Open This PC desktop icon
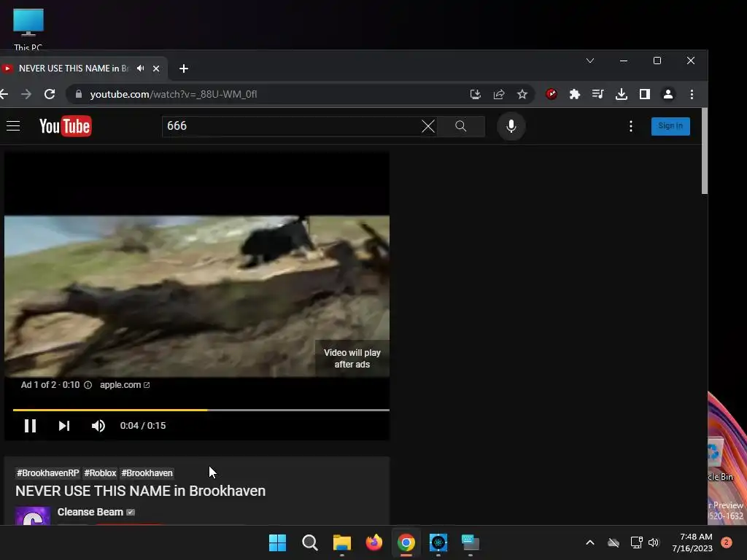Viewport: 747px width, 560px height. coord(28,28)
